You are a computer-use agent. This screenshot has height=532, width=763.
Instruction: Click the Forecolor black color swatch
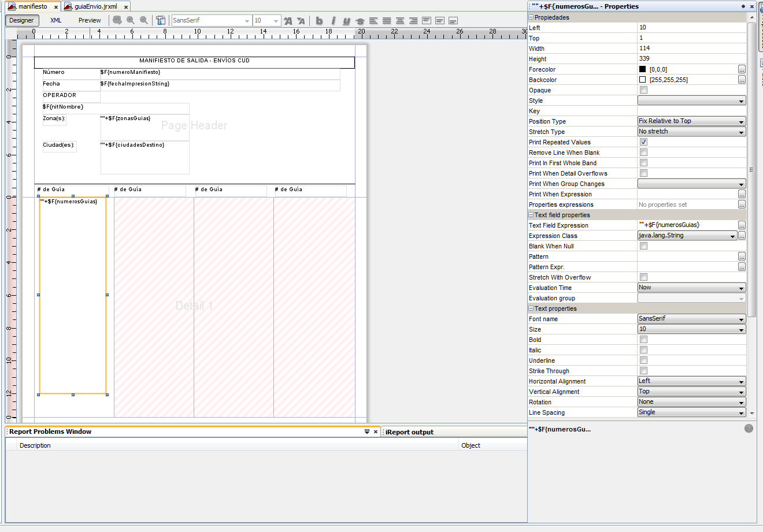click(x=643, y=69)
